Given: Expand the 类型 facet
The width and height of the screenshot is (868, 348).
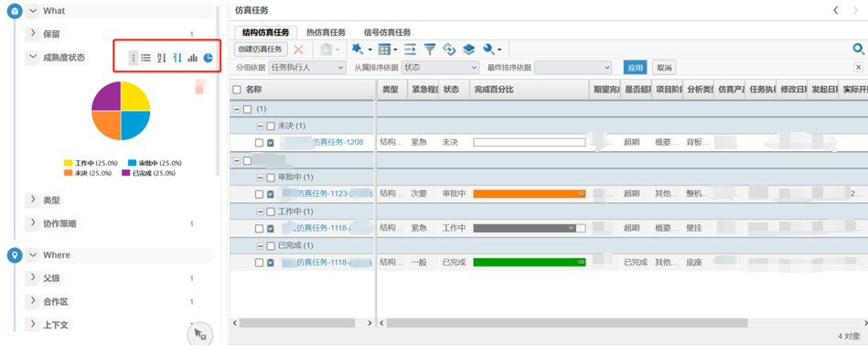Looking at the screenshot, I should (33, 200).
